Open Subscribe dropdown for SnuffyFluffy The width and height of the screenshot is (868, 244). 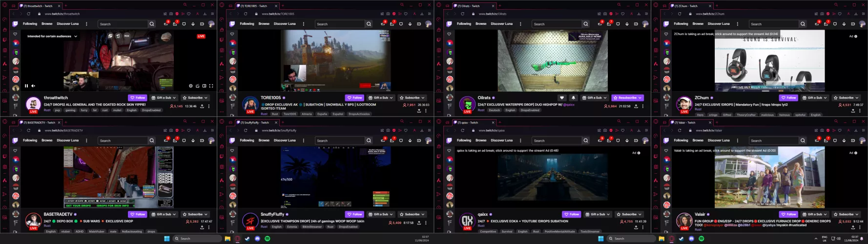click(412, 214)
